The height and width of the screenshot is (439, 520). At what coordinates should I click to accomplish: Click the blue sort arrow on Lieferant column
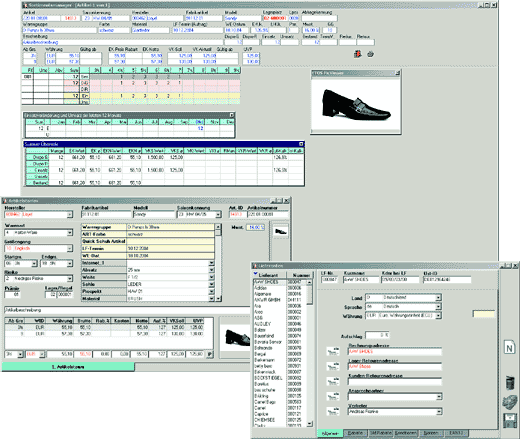click(256, 274)
